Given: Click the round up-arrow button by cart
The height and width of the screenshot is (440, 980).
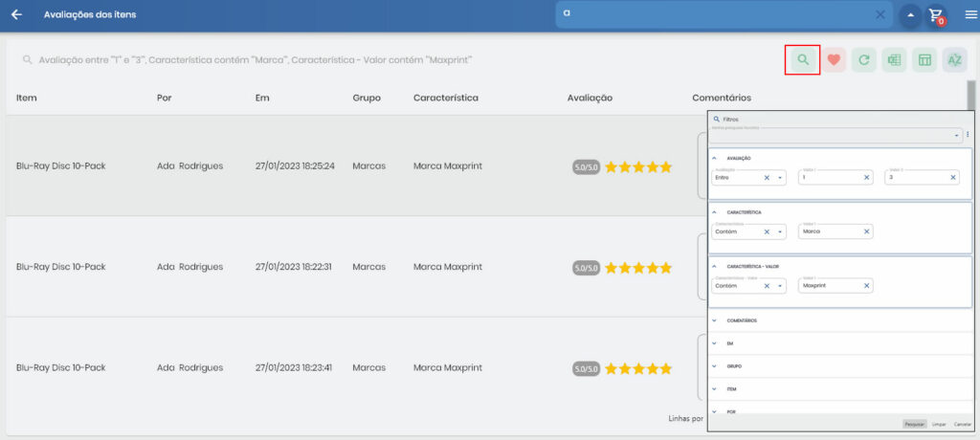Looking at the screenshot, I should pyautogui.click(x=910, y=15).
